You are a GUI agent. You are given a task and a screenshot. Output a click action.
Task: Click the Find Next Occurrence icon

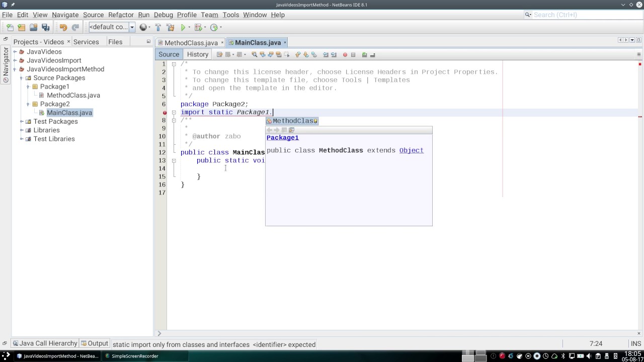(x=271, y=54)
